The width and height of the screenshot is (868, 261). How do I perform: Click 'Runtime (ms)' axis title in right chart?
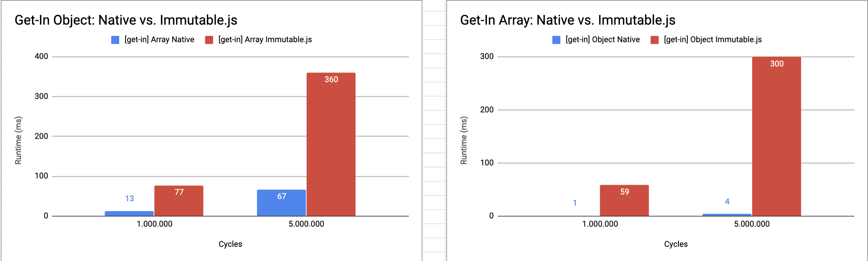click(x=464, y=140)
